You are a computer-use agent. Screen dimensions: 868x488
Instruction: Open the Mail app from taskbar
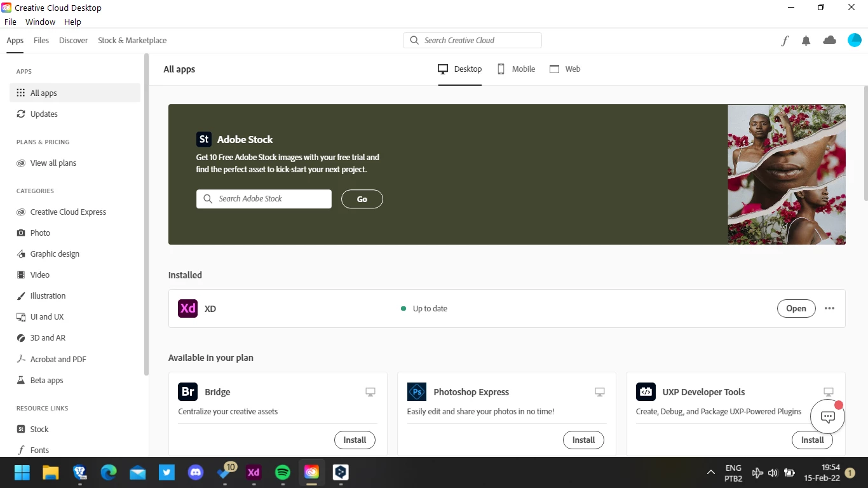coord(138,472)
